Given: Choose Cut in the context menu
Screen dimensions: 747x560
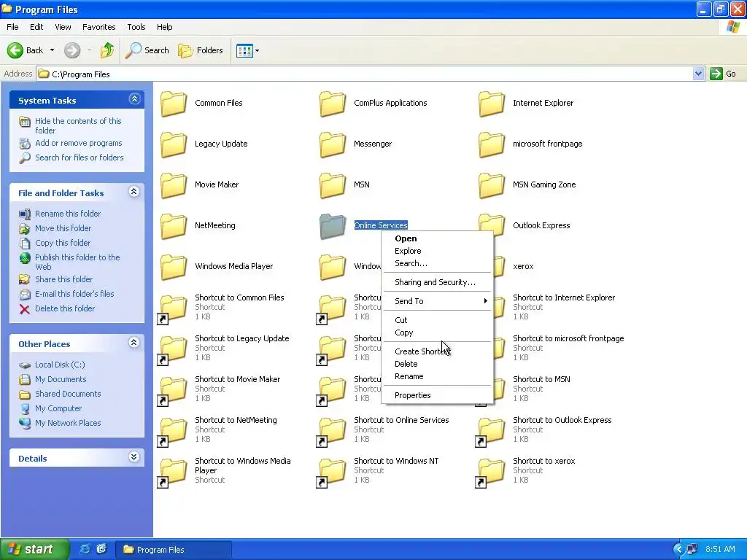Looking at the screenshot, I should coord(438,320).
